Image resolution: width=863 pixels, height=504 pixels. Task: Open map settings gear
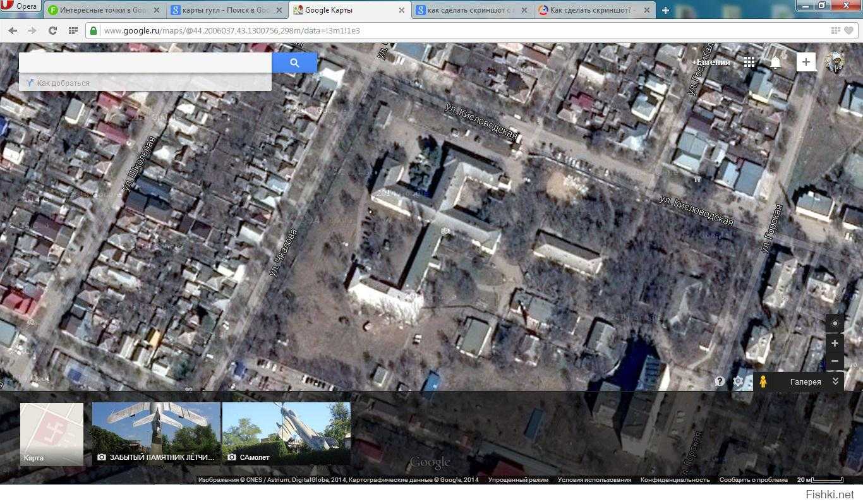[738, 381]
